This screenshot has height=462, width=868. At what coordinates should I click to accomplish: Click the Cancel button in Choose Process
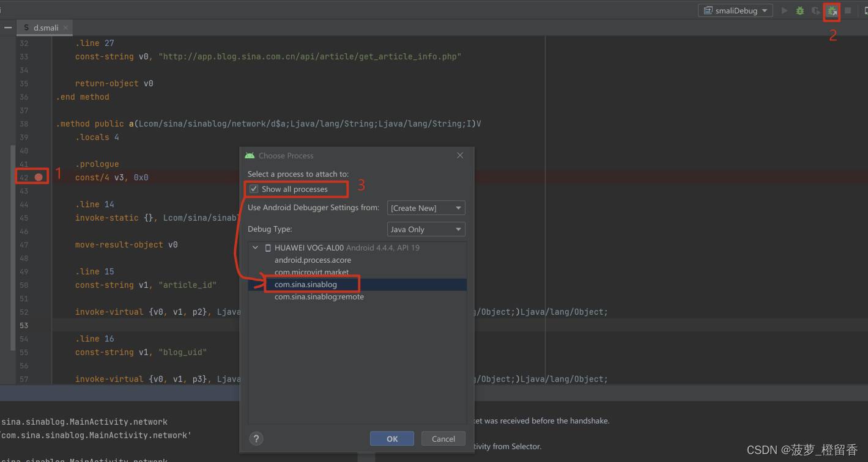[x=443, y=439]
